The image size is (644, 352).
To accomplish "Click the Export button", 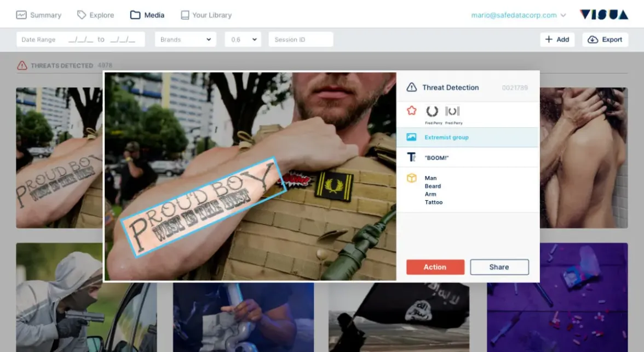I will 605,39.
